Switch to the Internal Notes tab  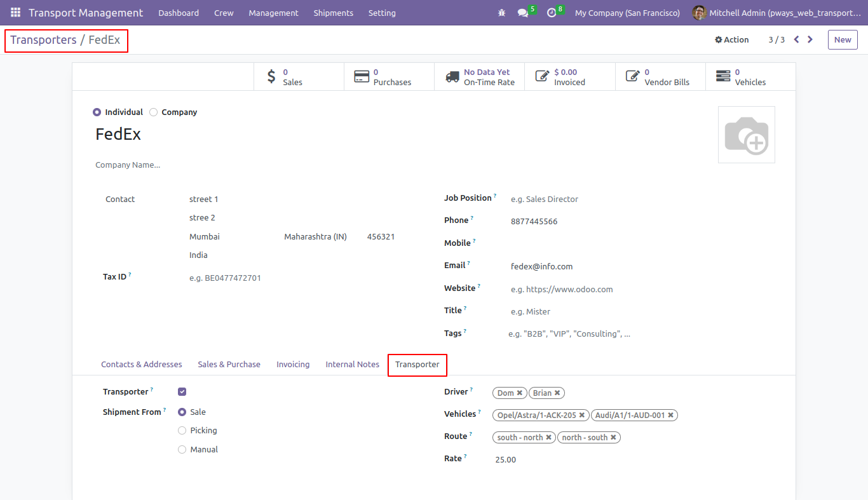(352, 364)
